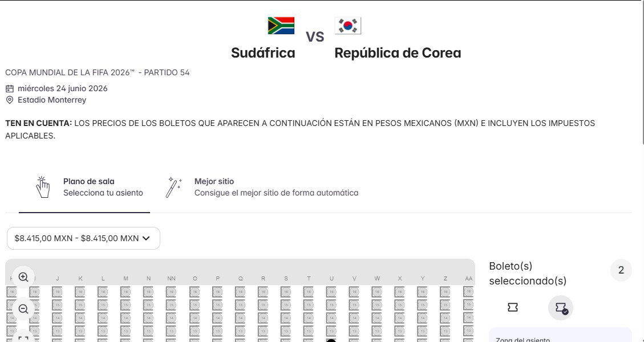Click the 'Estadio Monterrey' venue text
This screenshot has height=342, width=644.
[x=52, y=100]
